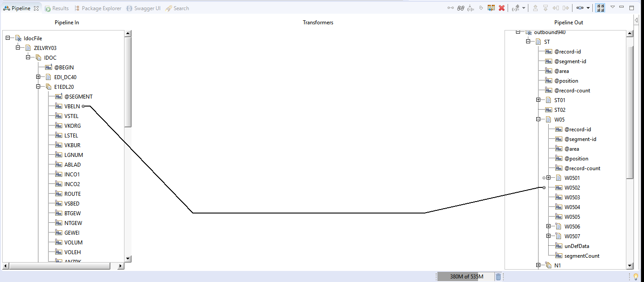Toggle the synchronized scroll/expand icon
This screenshot has height=282, width=644.
point(600,8)
